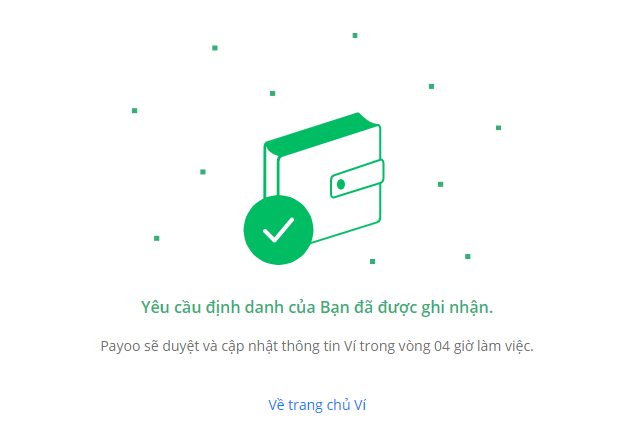Click the "04 giờ làm việc" text
The height and width of the screenshot is (435, 625).
tap(483, 346)
